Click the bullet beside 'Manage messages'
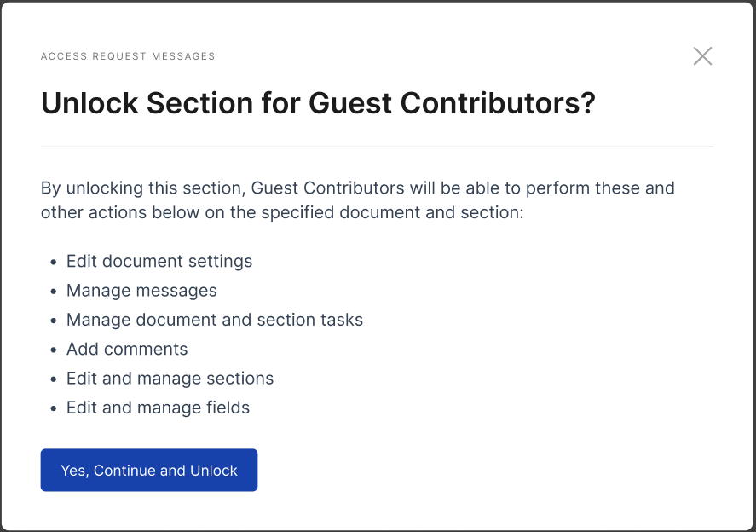756x532 pixels. tap(54, 292)
